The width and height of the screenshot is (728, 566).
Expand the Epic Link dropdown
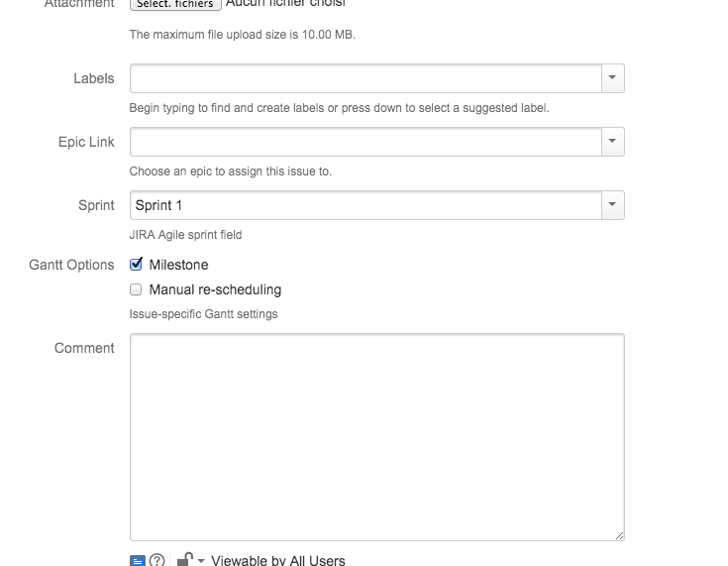613,142
